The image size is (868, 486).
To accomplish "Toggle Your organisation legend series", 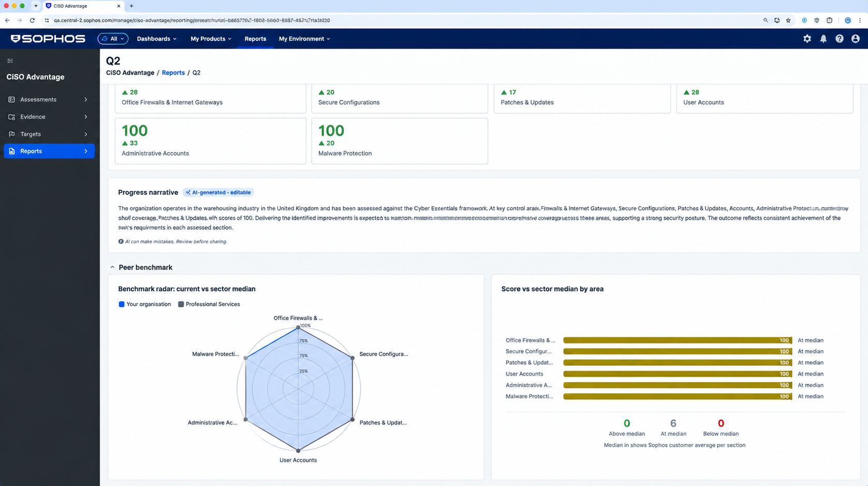I will click(x=144, y=304).
